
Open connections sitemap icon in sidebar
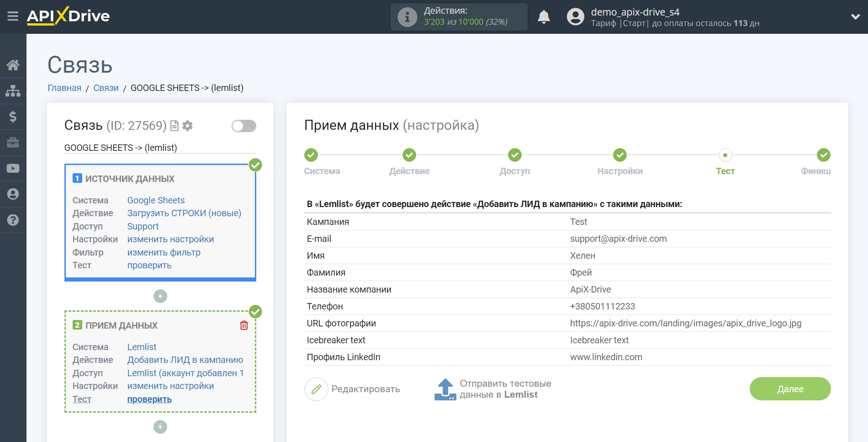click(13, 91)
